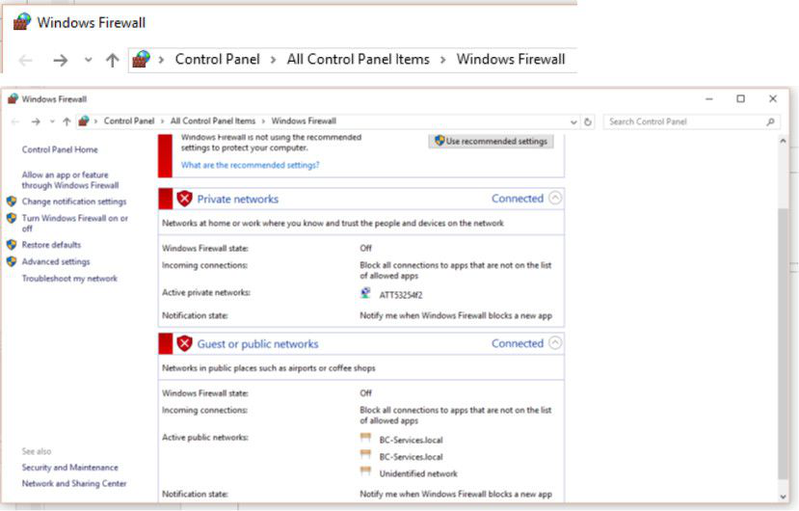The image size is (799, 511).
Task: Open the address bar history dropdown
Action: click(574, 122)
